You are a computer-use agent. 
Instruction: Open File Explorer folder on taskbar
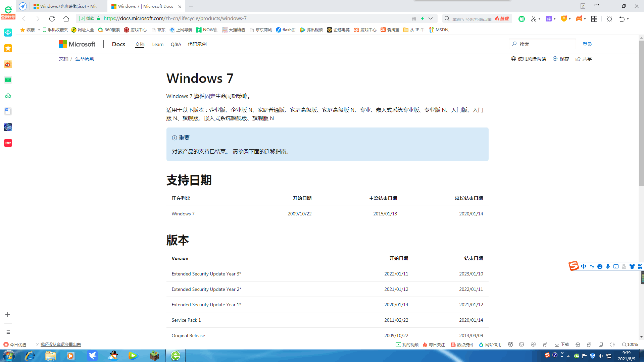(x=51, y=356)
